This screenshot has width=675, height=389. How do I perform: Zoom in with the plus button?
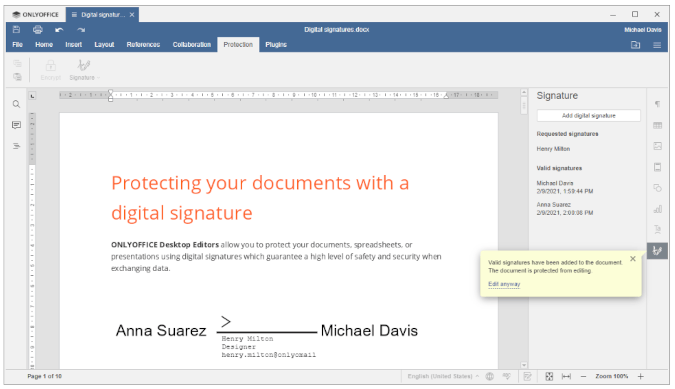click(x=641, y=377)
